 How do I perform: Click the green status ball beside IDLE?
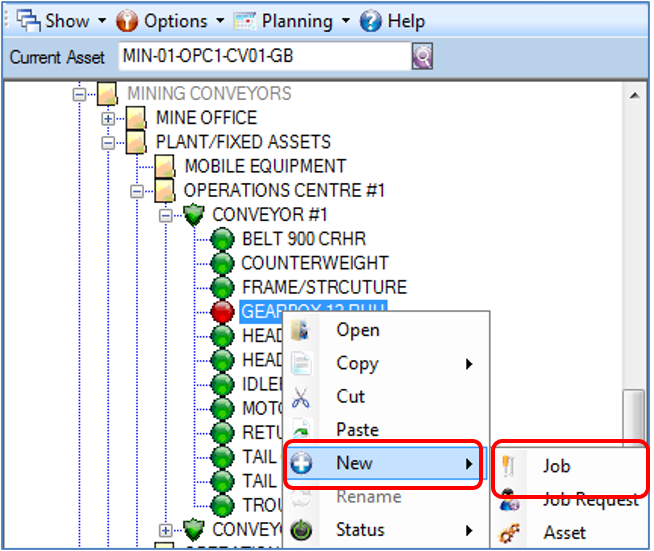(x=222, y=385)
